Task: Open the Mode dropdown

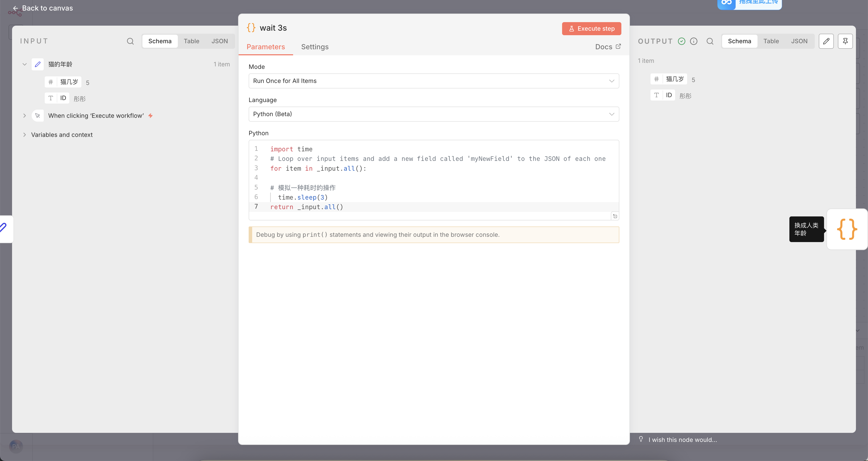Action: [x=433, y=81]
